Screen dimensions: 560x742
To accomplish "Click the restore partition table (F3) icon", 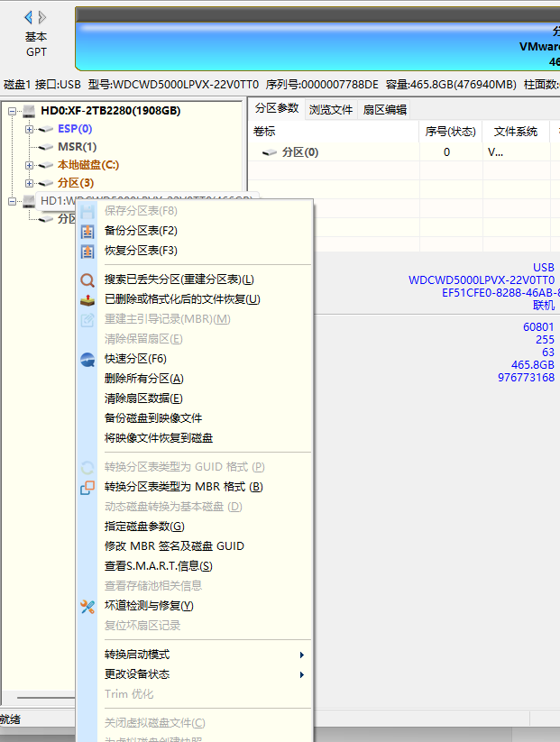I will [x=87, y=251].
